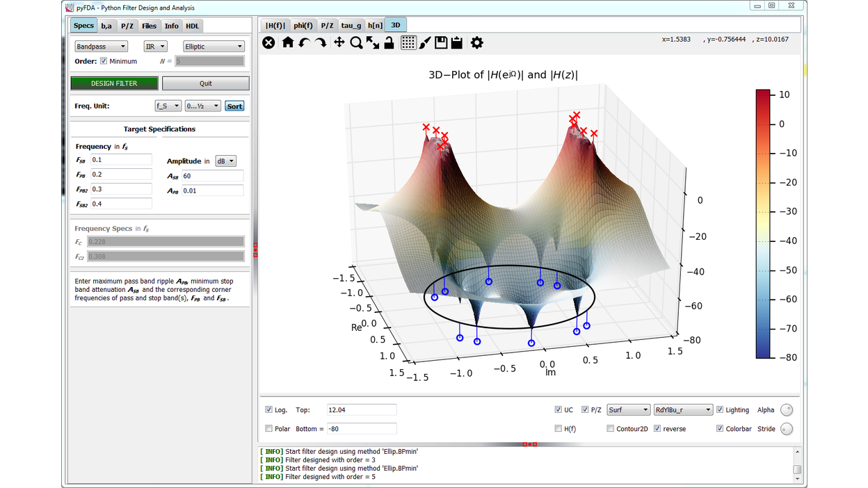Click the home reset view icon
This screenshot has width=868, height=488.
coord(287,43)
